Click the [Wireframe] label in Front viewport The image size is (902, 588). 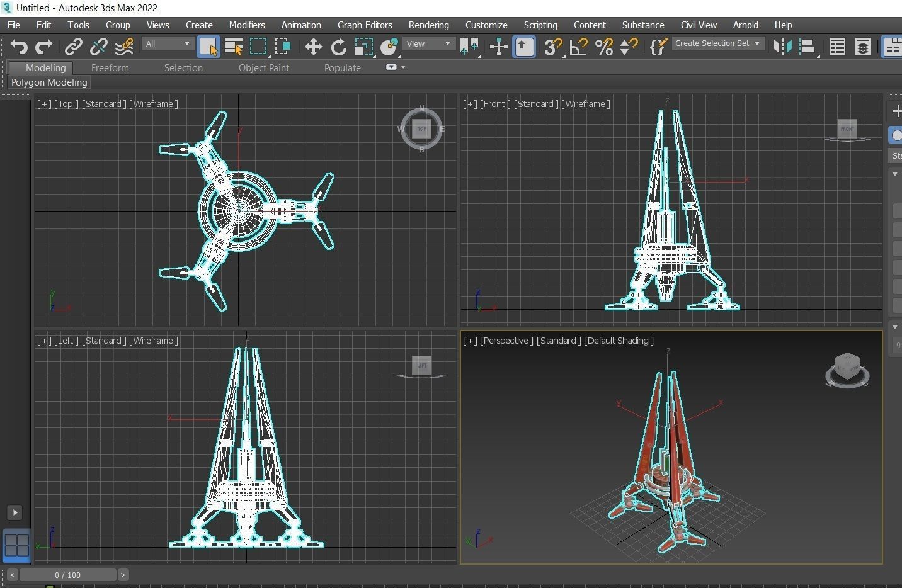[x=586, y=104]
